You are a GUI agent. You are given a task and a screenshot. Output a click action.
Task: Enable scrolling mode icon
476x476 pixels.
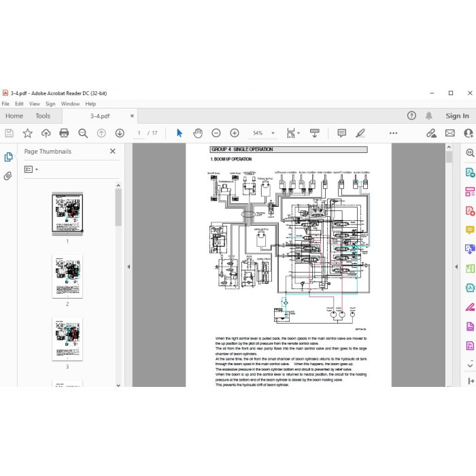pos(314,133)
